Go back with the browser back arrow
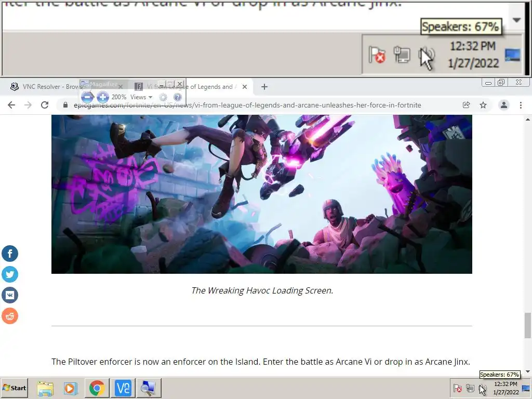The width and height of the screenshot is (532, 399). pyautogui.click(x=11, y=105)
